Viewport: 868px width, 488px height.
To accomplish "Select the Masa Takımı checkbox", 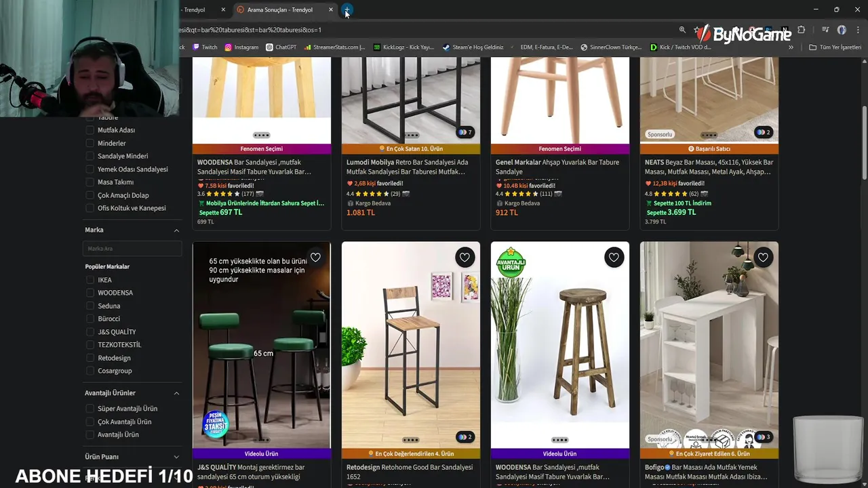I will (90, 182).
